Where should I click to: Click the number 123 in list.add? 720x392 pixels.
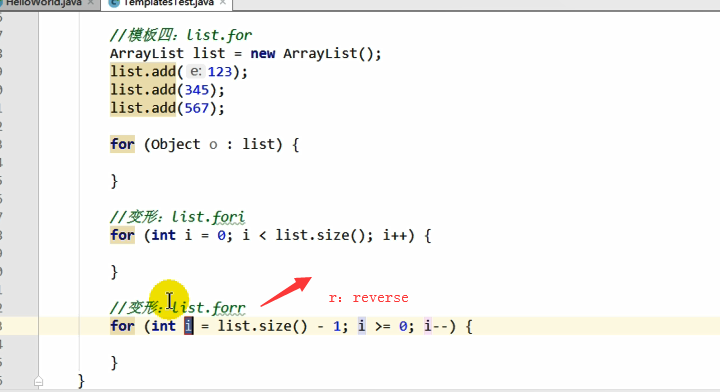point(219,72)
